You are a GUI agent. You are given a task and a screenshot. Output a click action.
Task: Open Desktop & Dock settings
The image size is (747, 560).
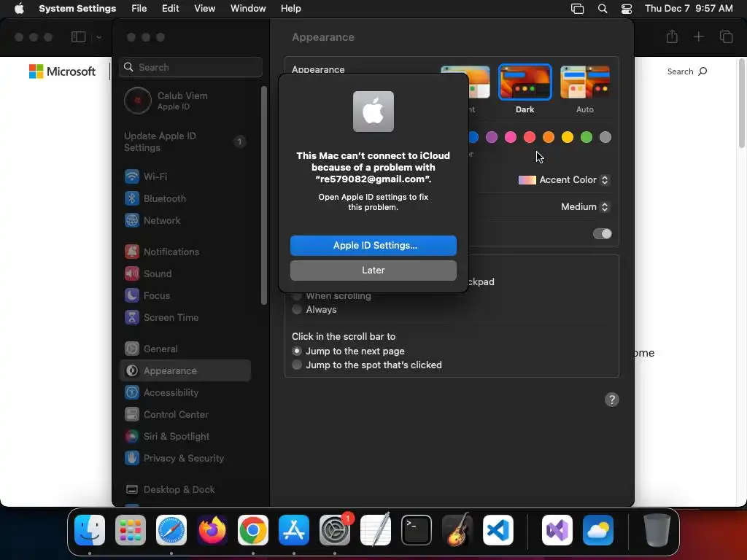click(185, 490)
